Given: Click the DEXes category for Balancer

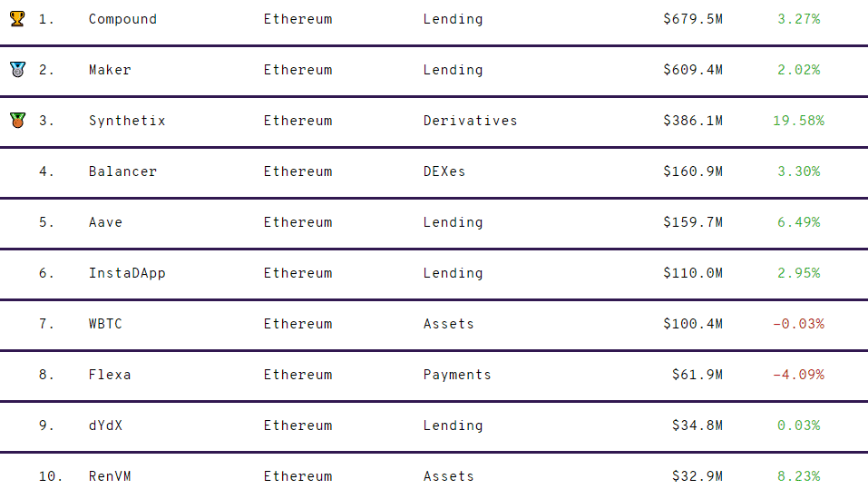Looking at the screenshot, I should pyautogui.click(x=444, y=171).
